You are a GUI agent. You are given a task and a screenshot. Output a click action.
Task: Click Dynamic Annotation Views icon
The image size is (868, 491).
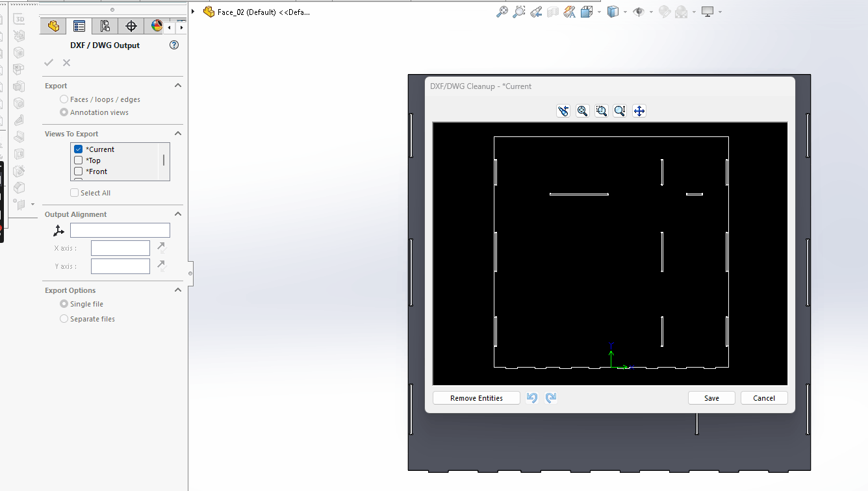pos(570,12)
